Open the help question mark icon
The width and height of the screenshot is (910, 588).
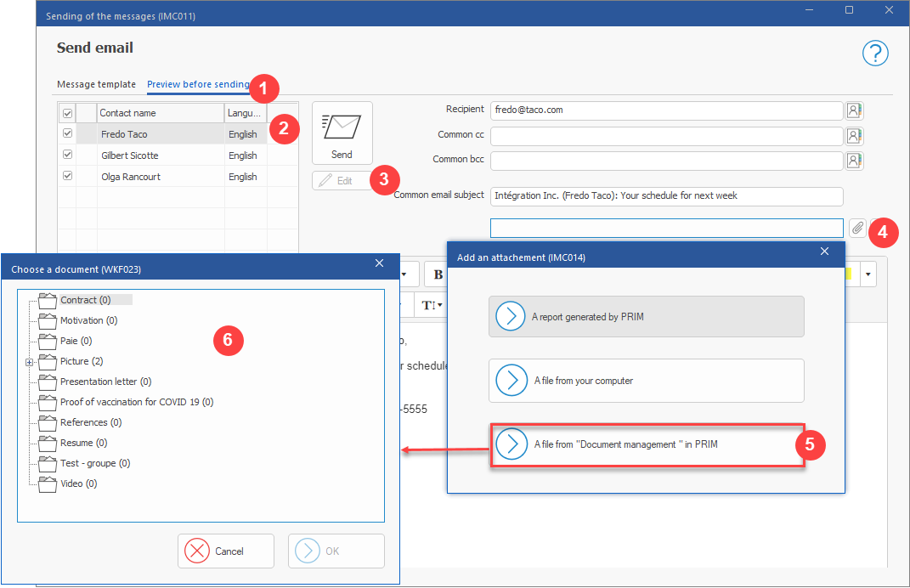(875, 54)
